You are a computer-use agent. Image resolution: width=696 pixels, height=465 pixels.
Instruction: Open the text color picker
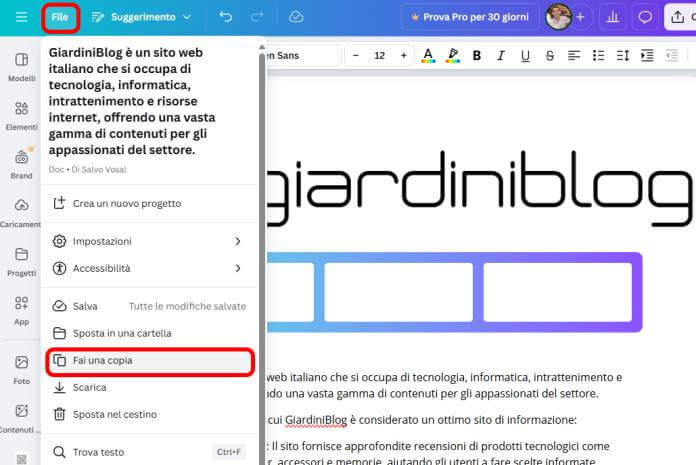tap(428, 55)
